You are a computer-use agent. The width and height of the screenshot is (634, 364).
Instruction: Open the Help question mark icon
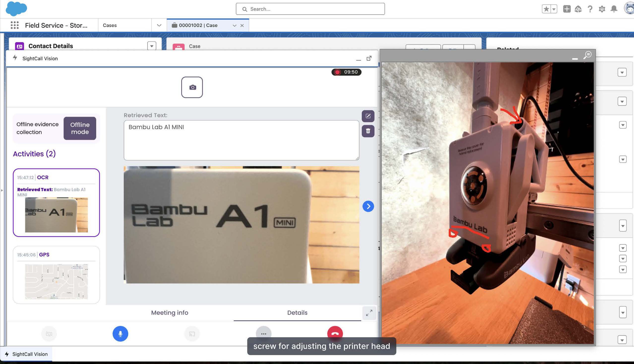(590, 9)
